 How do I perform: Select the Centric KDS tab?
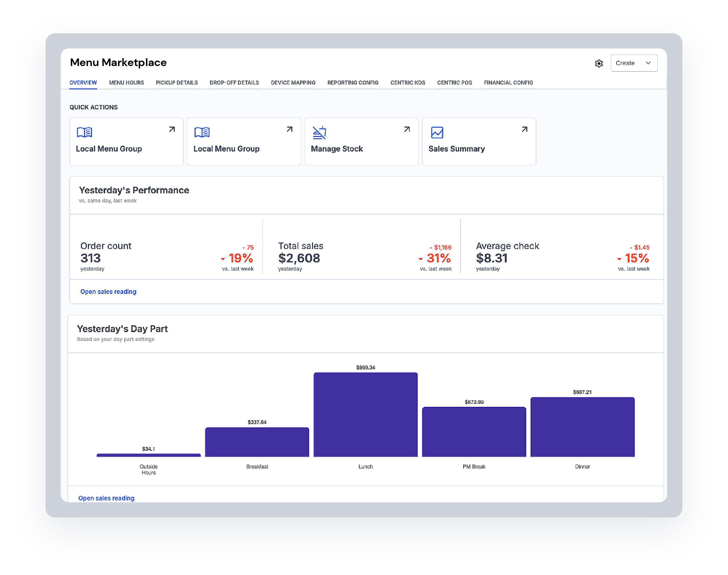tap(408, 82)
